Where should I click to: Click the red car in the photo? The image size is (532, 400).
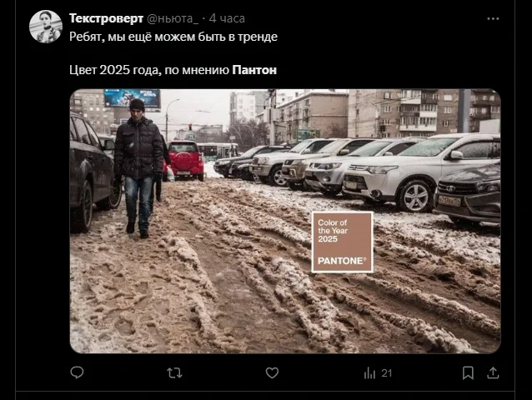(185, 161)
